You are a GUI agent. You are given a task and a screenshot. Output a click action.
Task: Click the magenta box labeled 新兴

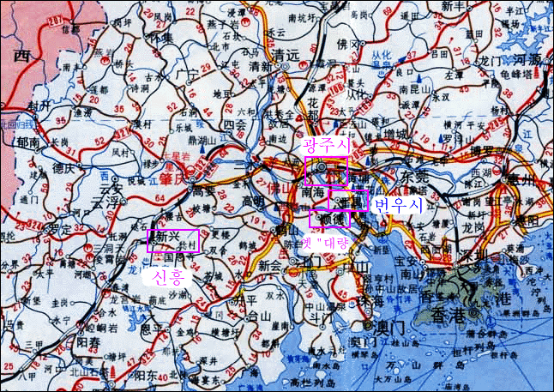pos(172,240)
